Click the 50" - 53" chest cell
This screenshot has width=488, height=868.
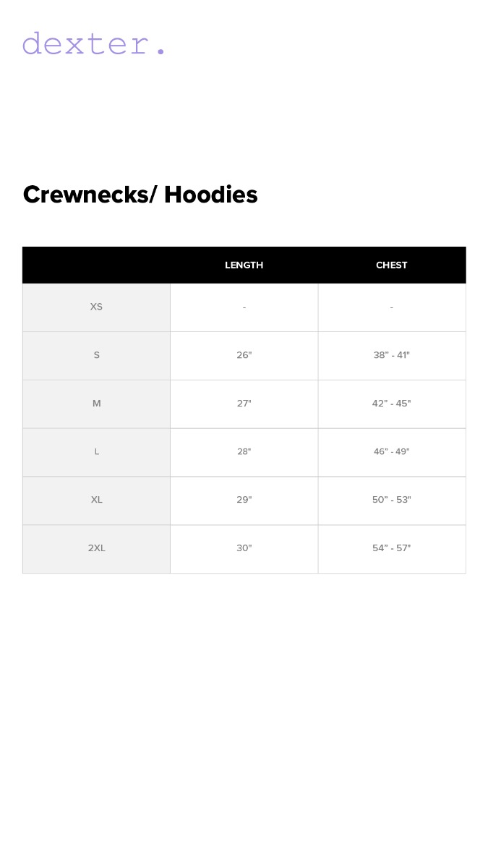(x=392, y=500)
